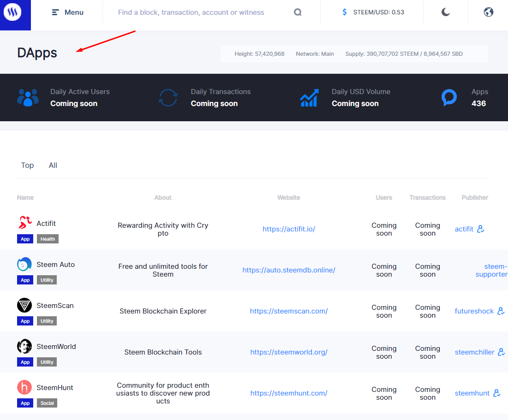Click the Utility tag under SteemScan
This screenshot has height=420, width=508.
[x=47, y=321]
